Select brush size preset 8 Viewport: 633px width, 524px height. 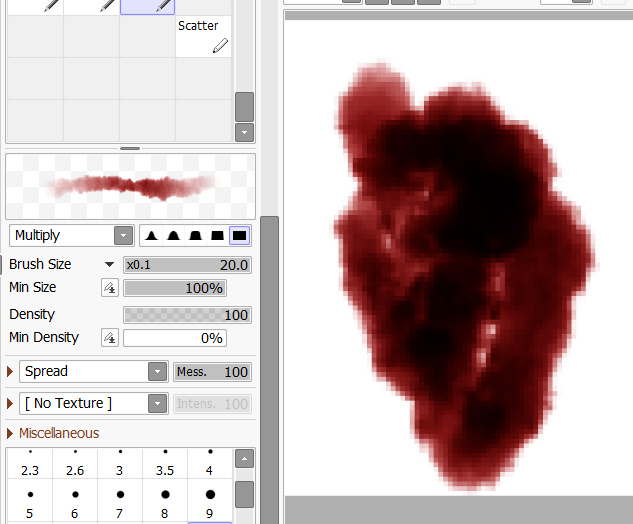point(165,501)
